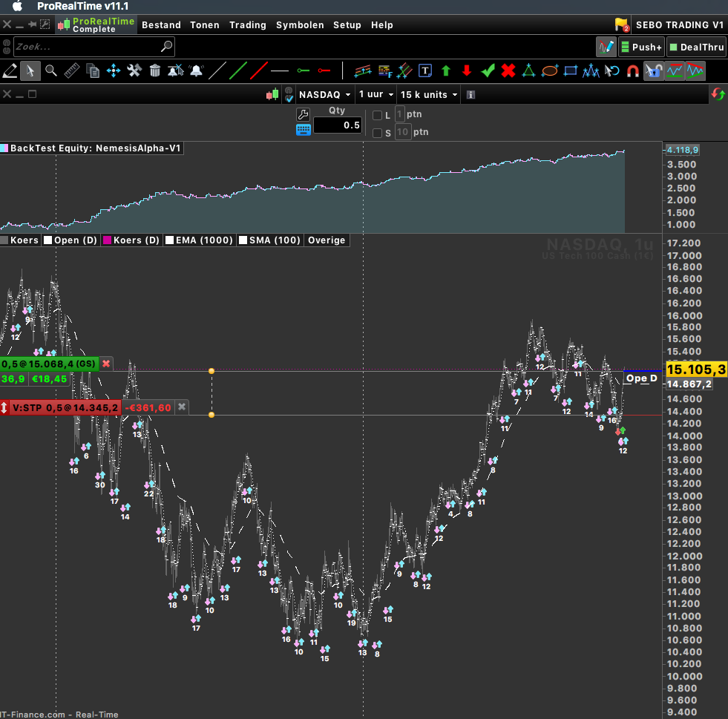Viewport: 728px width, 719px height.
Task: Open the NASDAQ instrument dropdown
Action: tap(324, 95)
